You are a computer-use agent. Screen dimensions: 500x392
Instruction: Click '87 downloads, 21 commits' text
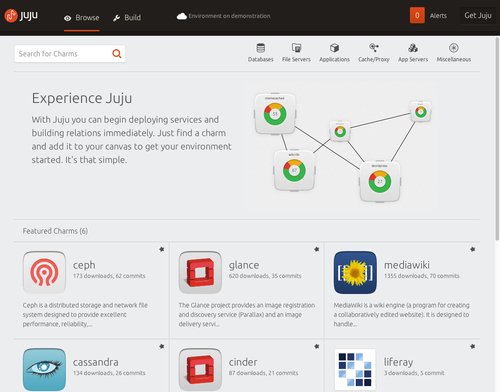(x=263, y=373)
